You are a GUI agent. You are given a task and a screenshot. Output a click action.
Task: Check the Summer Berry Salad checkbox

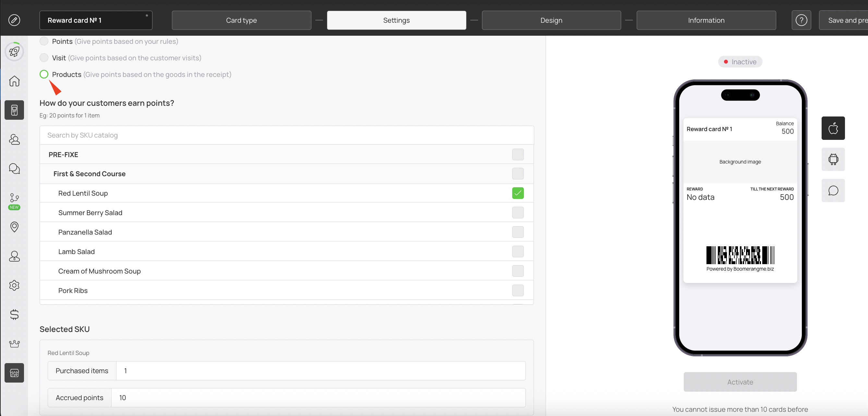pos(518,213)
